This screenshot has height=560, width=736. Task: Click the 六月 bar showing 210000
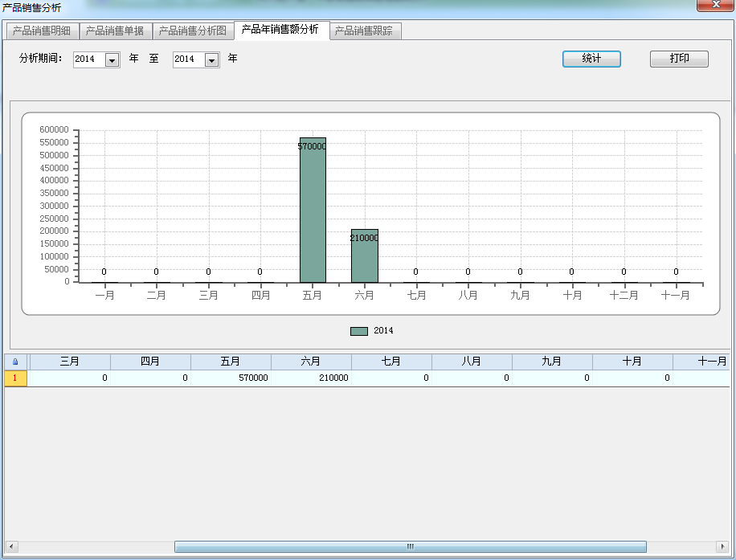click(364, 255)
